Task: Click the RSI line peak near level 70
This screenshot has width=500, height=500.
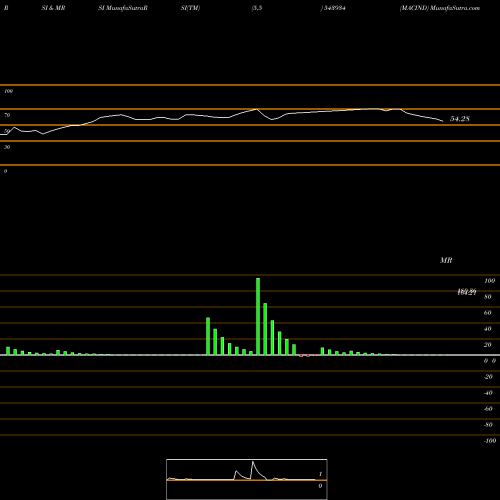Action: tap(257, 109)
